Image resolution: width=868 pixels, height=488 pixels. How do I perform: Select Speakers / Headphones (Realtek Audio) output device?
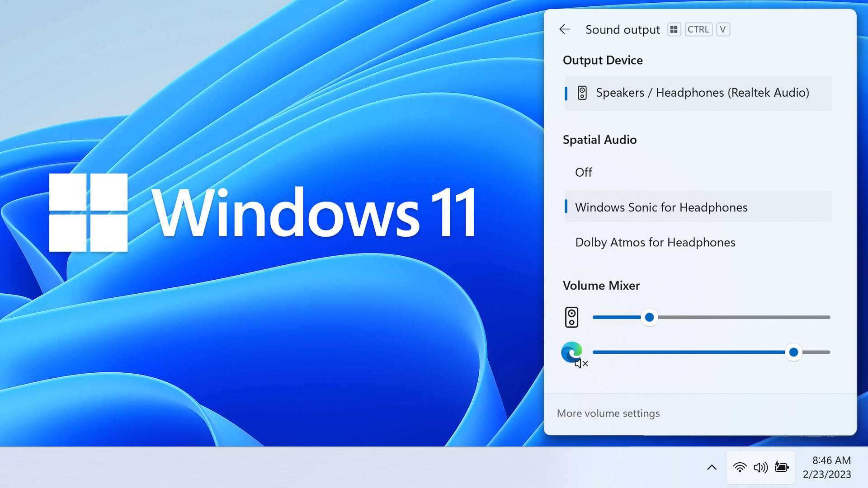point(698,93)
